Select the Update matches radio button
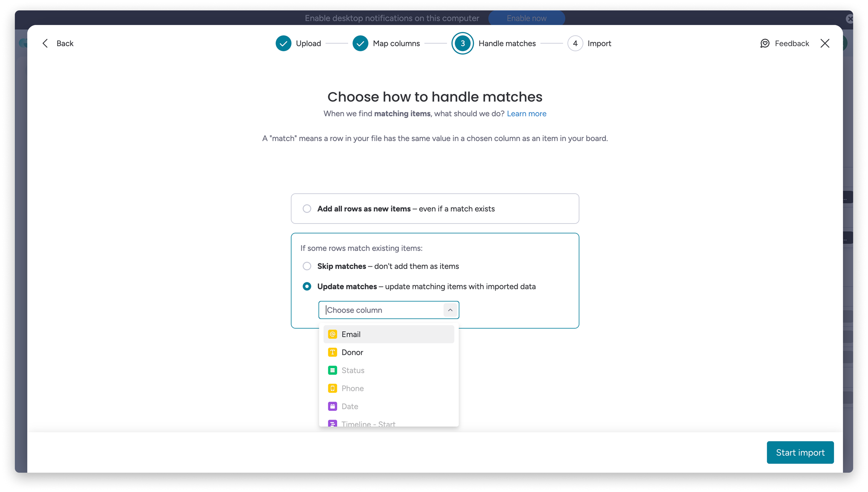 click(307, 286)
